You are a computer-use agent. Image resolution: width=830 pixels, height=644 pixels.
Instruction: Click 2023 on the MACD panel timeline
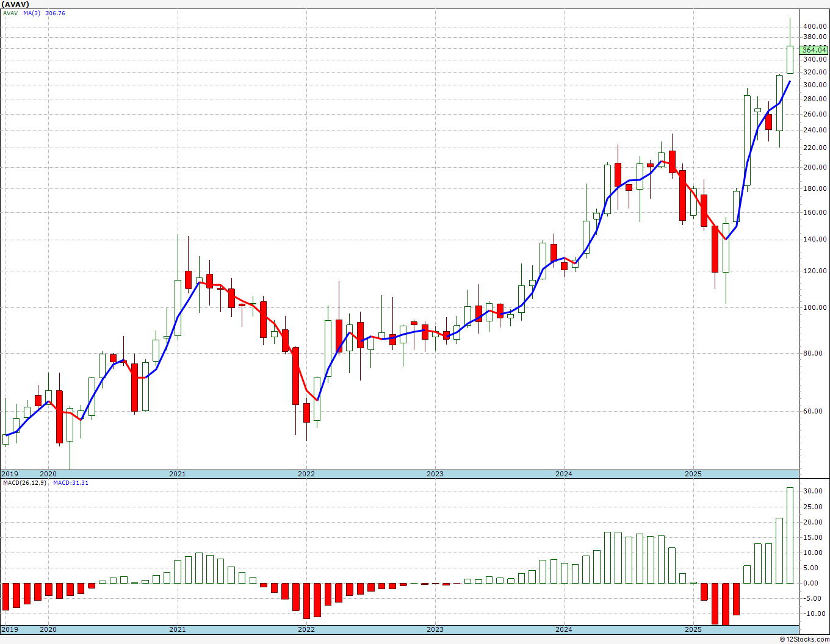click(x=435, y=629)
